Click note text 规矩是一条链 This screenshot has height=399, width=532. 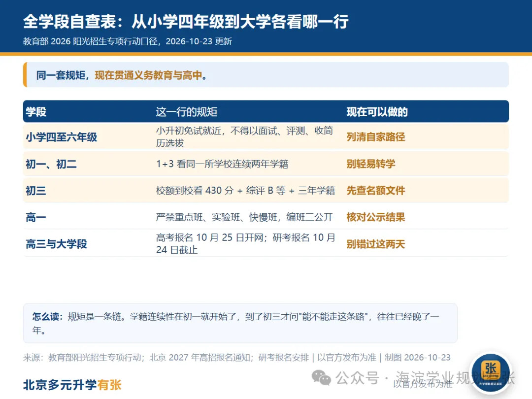(x=94, y=317)
